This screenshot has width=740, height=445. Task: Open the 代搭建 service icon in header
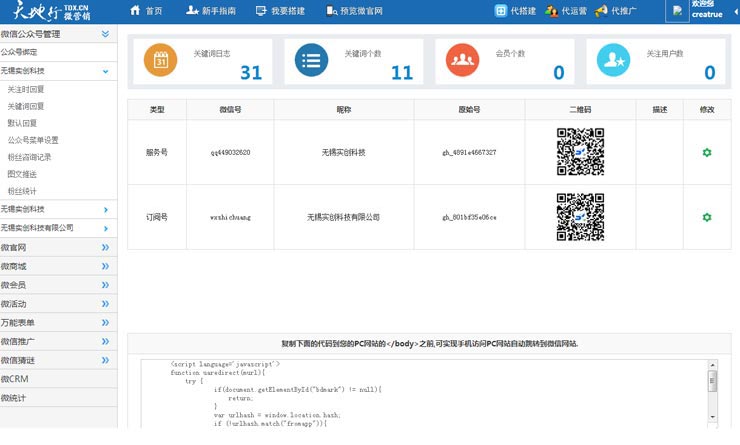click(501, 11)
